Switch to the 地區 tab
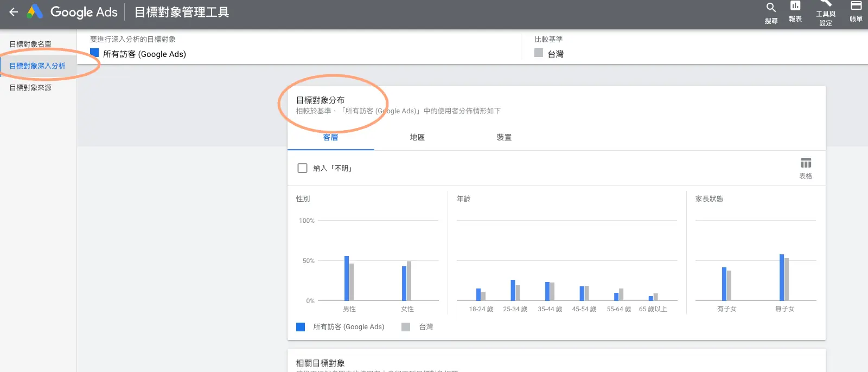The height and width of the screenshot is (372, 868). (x=417, y=137)
